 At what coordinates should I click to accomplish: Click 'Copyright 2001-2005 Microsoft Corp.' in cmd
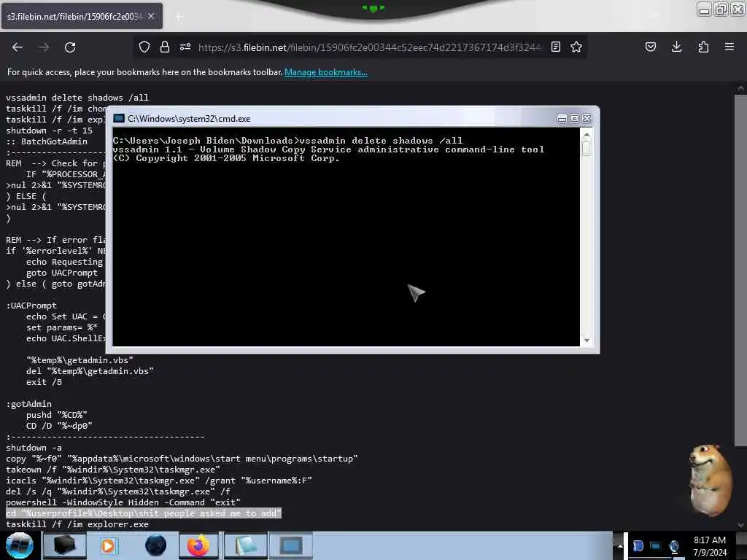tap(238, 158)
